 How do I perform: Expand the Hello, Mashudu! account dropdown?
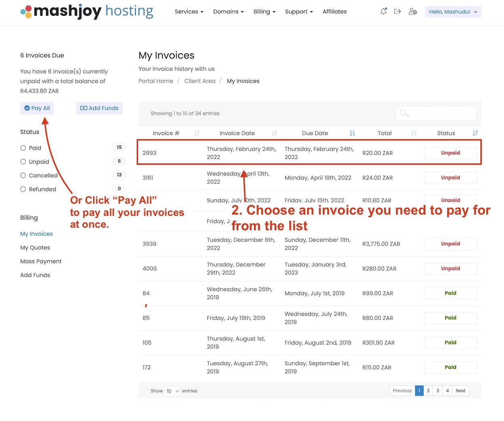453,11
